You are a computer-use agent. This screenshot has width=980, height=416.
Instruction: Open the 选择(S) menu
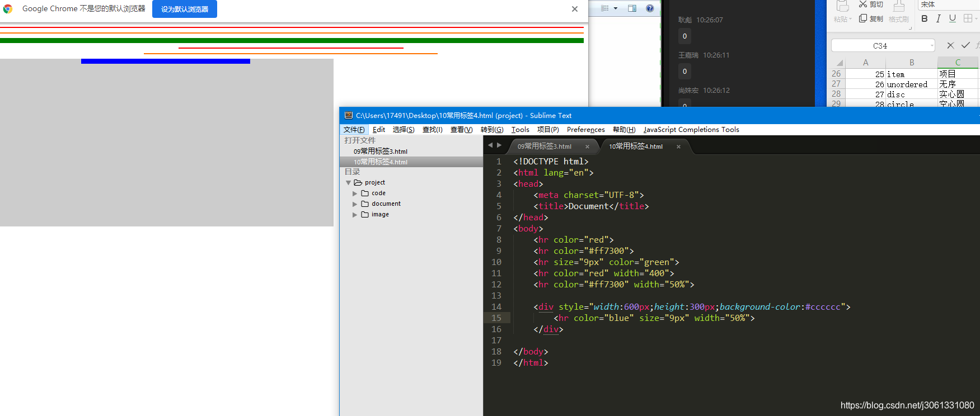point(404,130)
